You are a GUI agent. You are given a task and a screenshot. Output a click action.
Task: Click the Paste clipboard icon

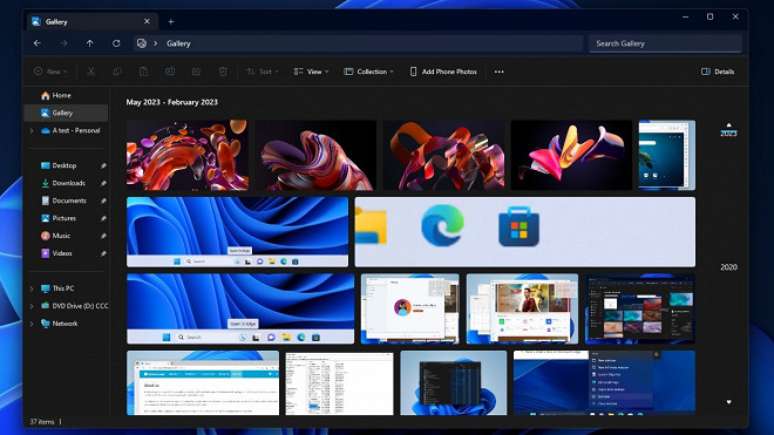pos(144,72)
